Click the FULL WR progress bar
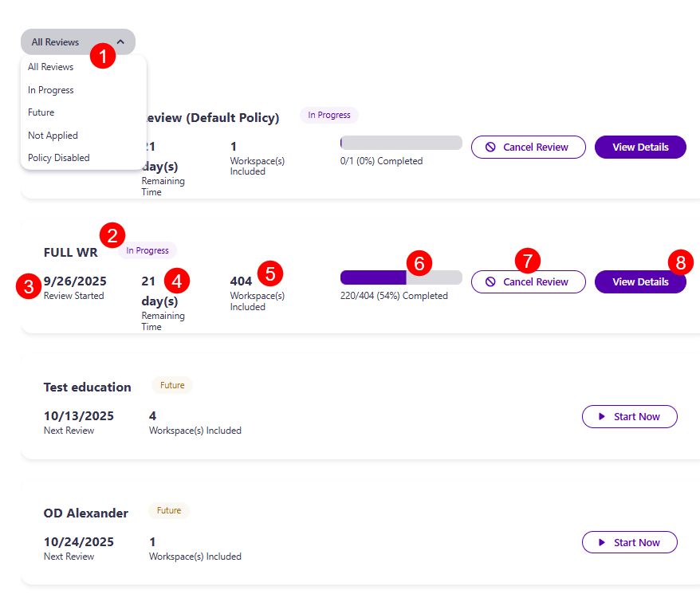Screen dimensions: 700x594 click(400, 277)
